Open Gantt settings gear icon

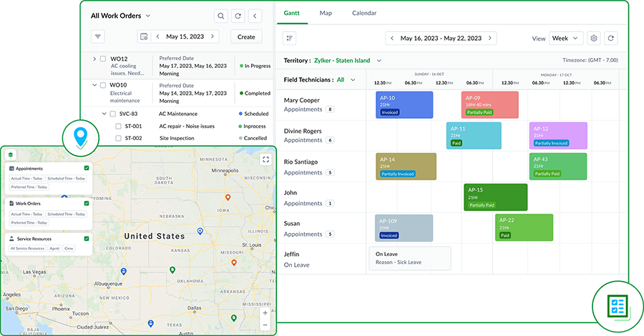point(593,39)
